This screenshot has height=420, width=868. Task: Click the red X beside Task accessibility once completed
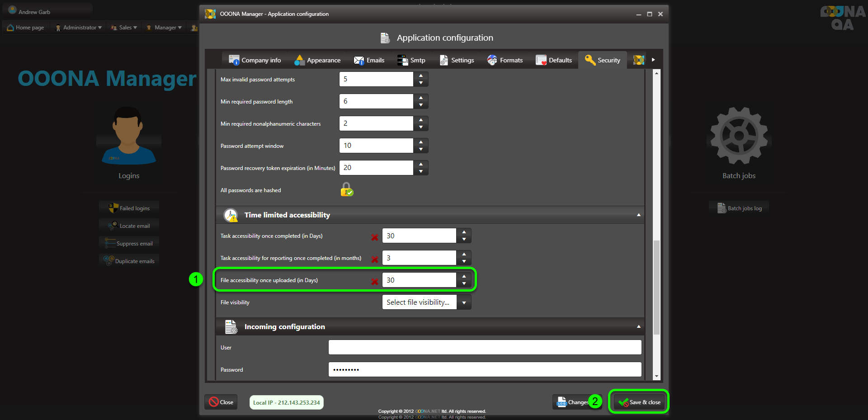click(x=374, y=237)
